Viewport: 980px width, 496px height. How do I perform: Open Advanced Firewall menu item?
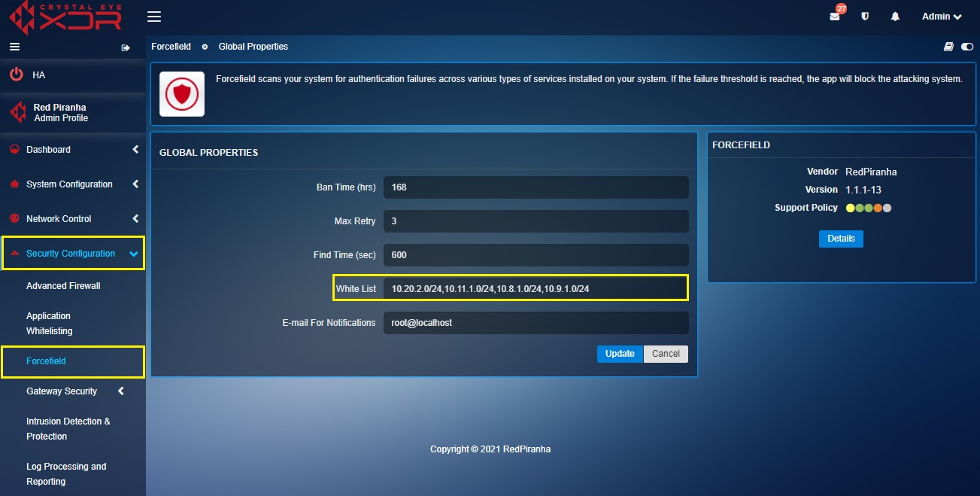click(x=63, y=286)
